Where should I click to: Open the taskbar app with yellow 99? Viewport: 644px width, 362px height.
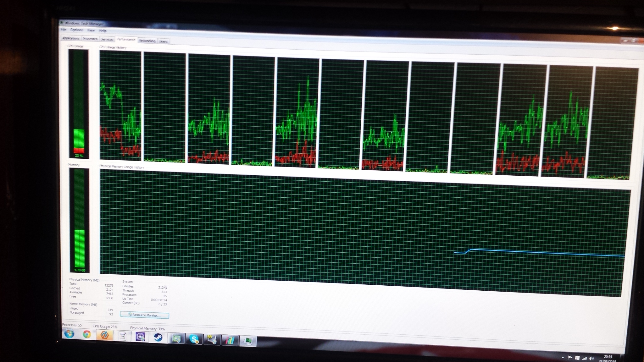211,339
